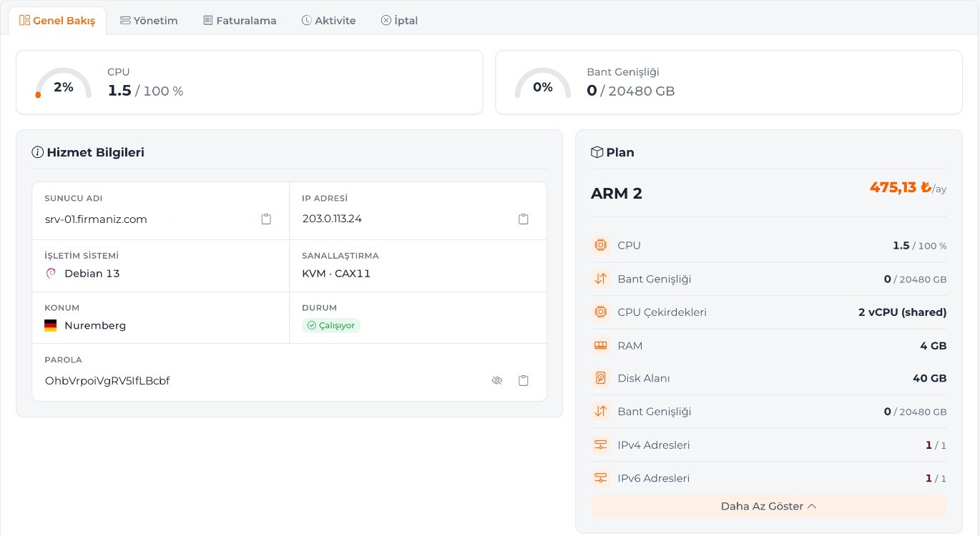Click the IPv4 Adresleri network icon

point(601,445)
